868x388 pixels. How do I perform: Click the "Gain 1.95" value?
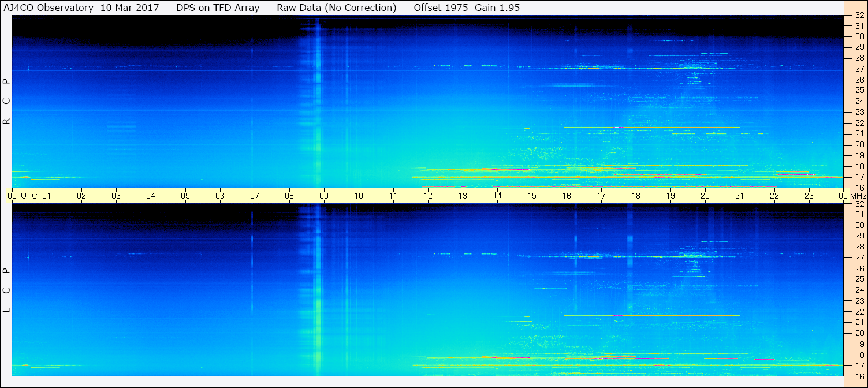(497, 8)
